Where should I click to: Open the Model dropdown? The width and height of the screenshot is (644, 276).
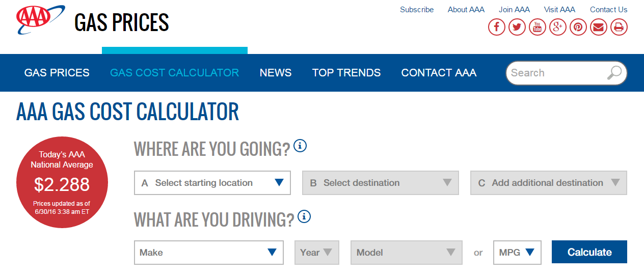[x=407, y=253]
